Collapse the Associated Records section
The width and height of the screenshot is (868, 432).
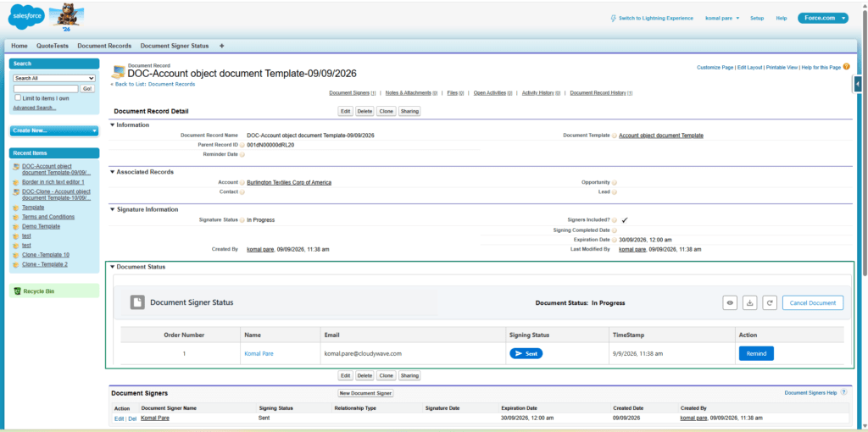[113, 172]
